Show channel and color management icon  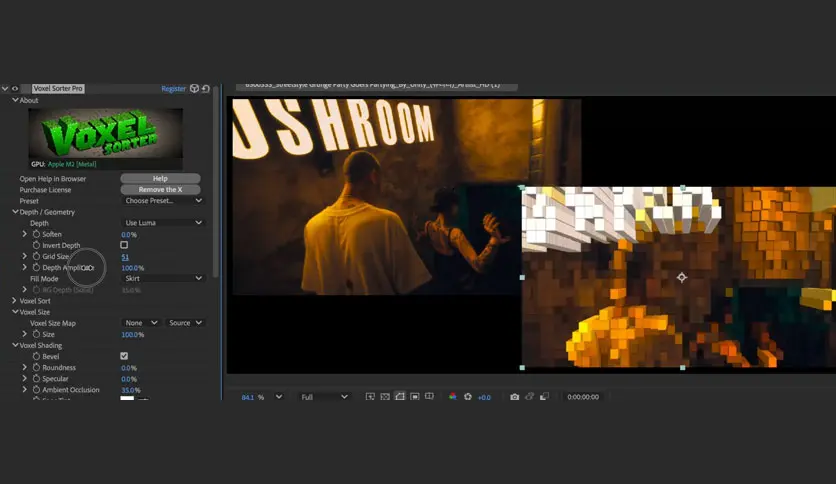[x=453, y=397]
